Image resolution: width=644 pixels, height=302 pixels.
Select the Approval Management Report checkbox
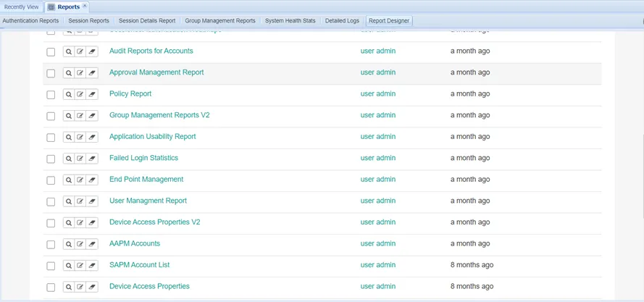51,74
